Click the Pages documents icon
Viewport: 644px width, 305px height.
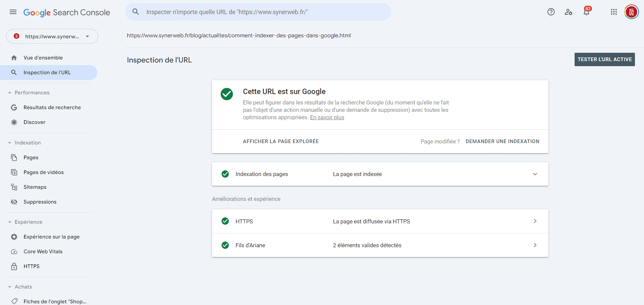tap(14, 158)
